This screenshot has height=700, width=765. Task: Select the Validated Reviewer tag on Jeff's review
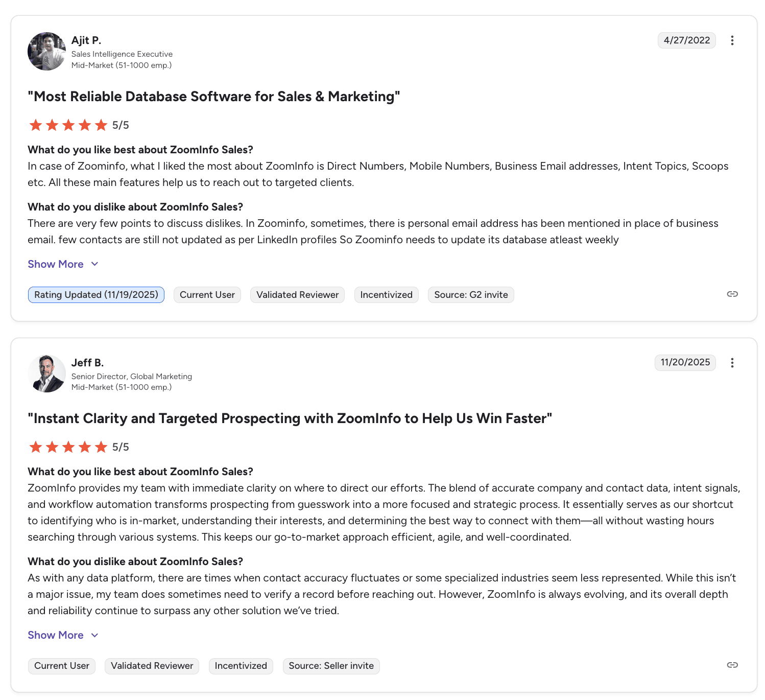152,666
